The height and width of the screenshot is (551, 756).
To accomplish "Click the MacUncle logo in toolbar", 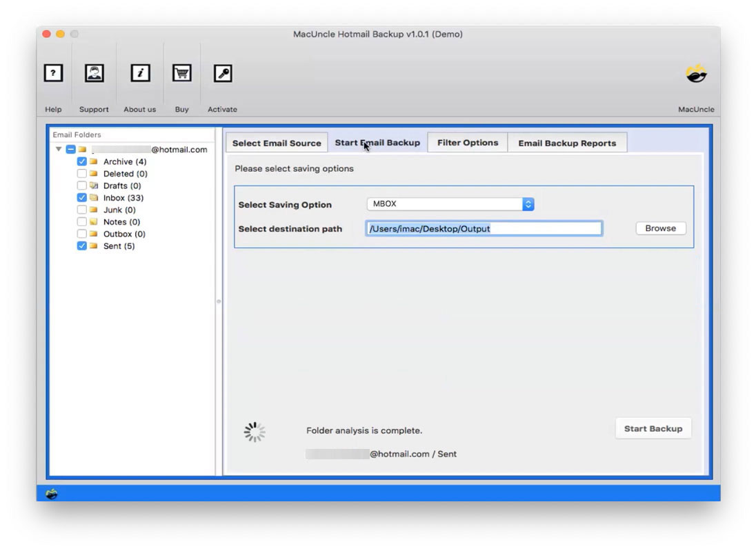I will [696, 74].
